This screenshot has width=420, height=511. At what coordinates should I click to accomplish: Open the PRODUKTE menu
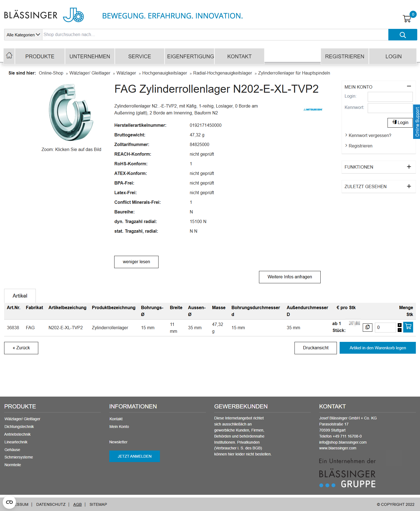[40, 56]
